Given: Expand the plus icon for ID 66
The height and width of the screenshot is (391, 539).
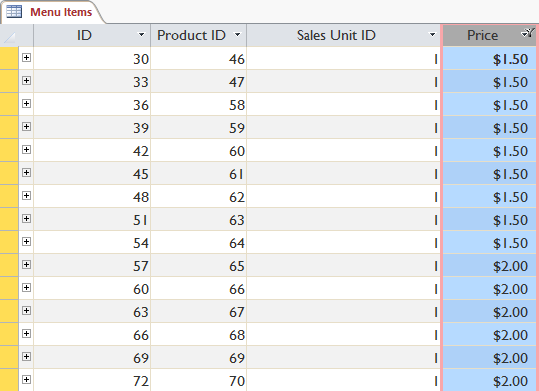Looking at the screenshot, I should [x=26, y=334].
